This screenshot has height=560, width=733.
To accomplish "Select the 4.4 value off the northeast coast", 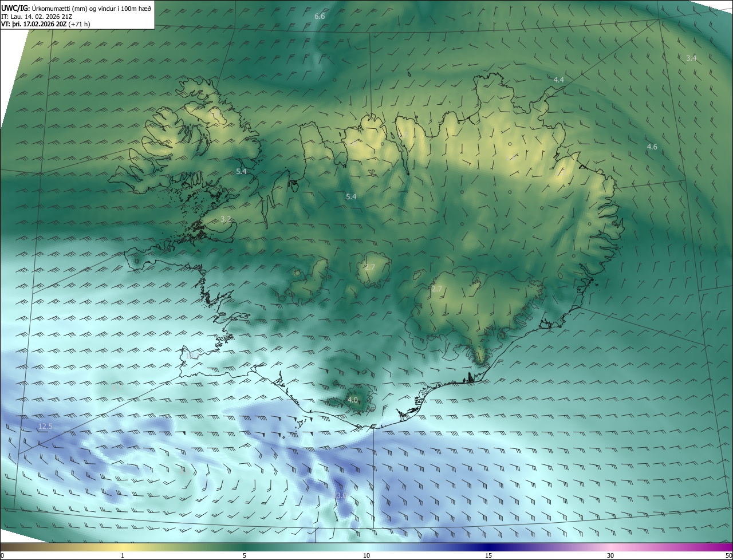I will click(x=559, y=80).
